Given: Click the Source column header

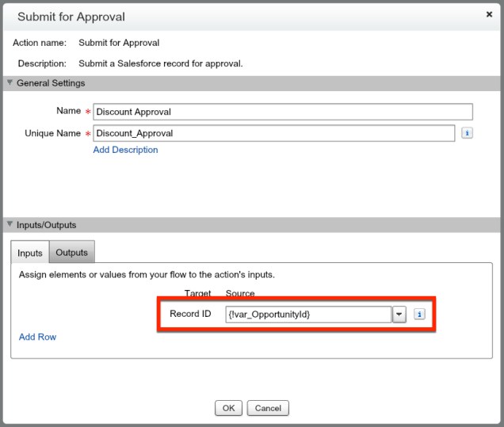Looking at the screenshot, I should click(x=240, y=294).
